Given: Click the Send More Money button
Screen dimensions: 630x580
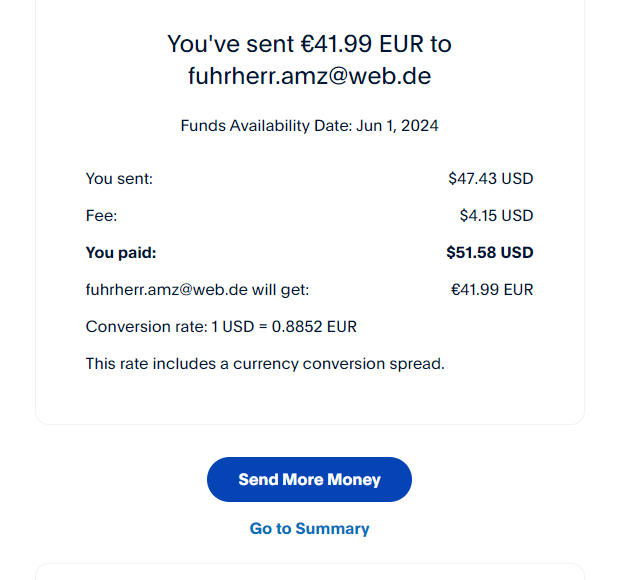Looking at the screenshot, I should (309, 480).
